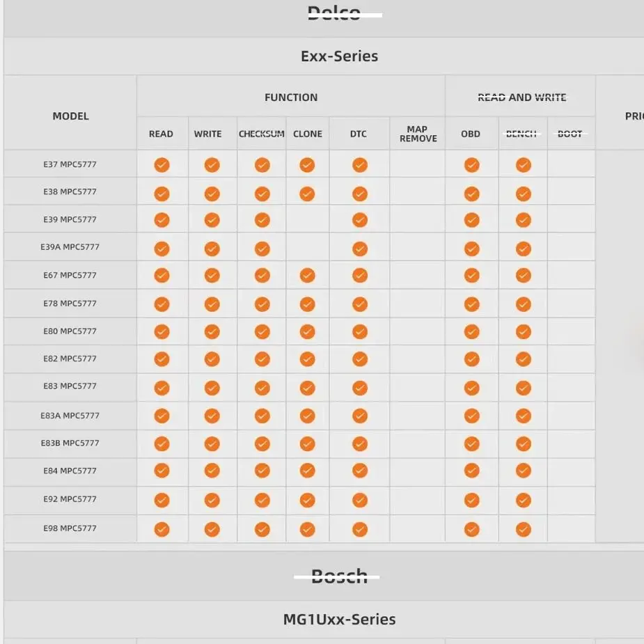
Task: Click the MODEL column header
Action: [x=70, y=116]
